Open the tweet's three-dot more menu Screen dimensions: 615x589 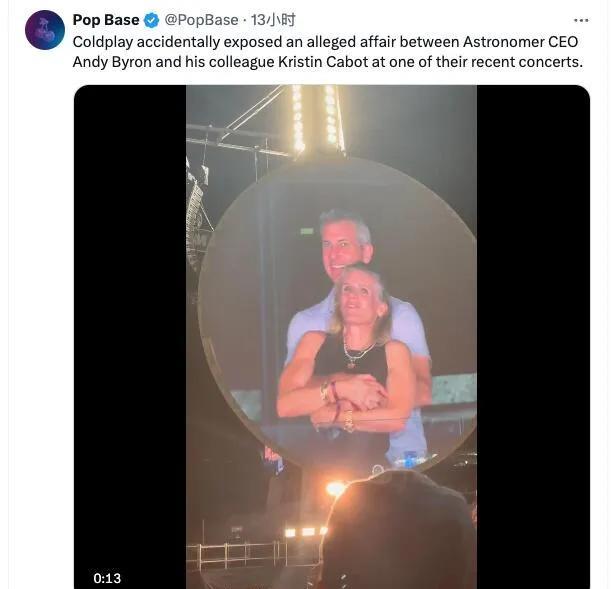point(581,20)
